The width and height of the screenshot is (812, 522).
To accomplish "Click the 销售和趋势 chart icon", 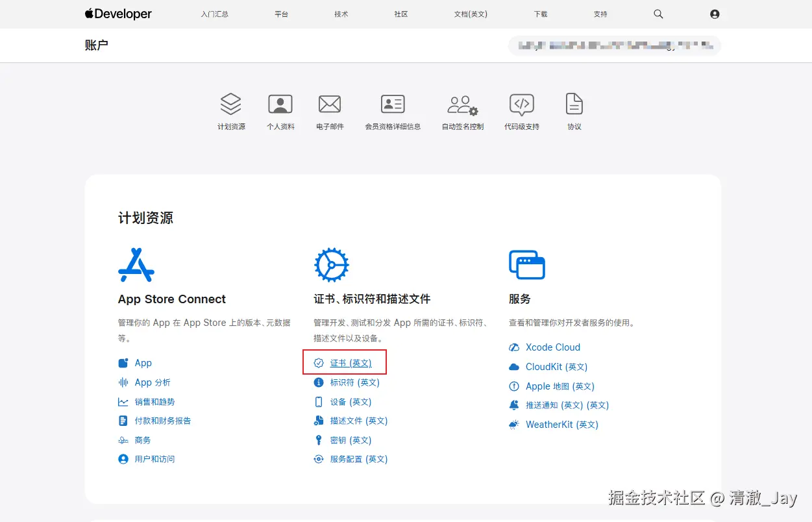I will tap(123, 402).
